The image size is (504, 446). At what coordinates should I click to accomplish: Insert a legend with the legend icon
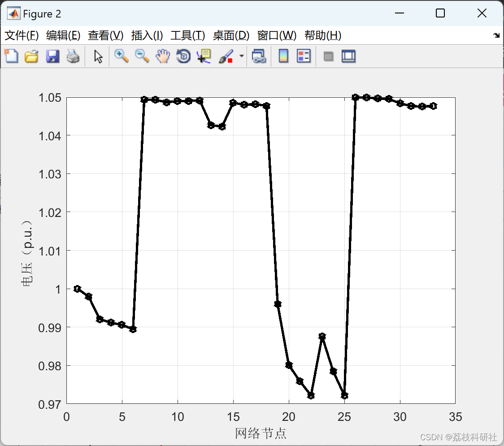click(x=304, y=56)
